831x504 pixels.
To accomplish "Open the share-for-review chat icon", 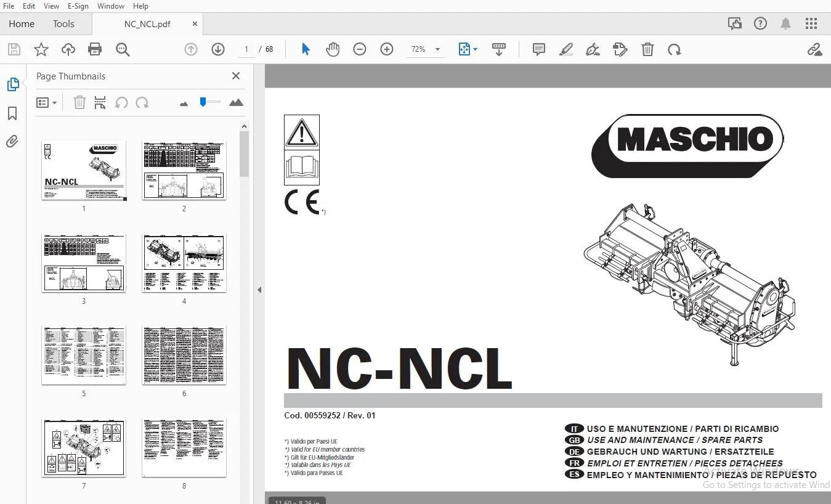I will (x=734, y=23).
